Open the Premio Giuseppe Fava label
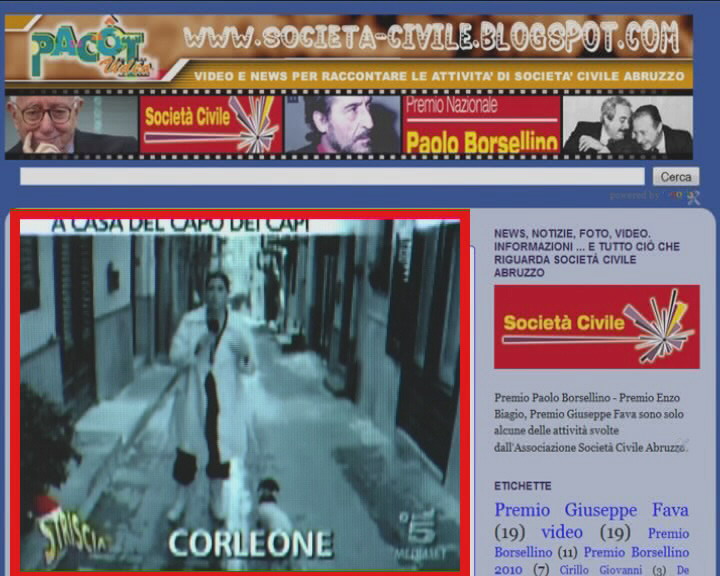The width and height of the screenshot is (720, 576). pos(591,510)
